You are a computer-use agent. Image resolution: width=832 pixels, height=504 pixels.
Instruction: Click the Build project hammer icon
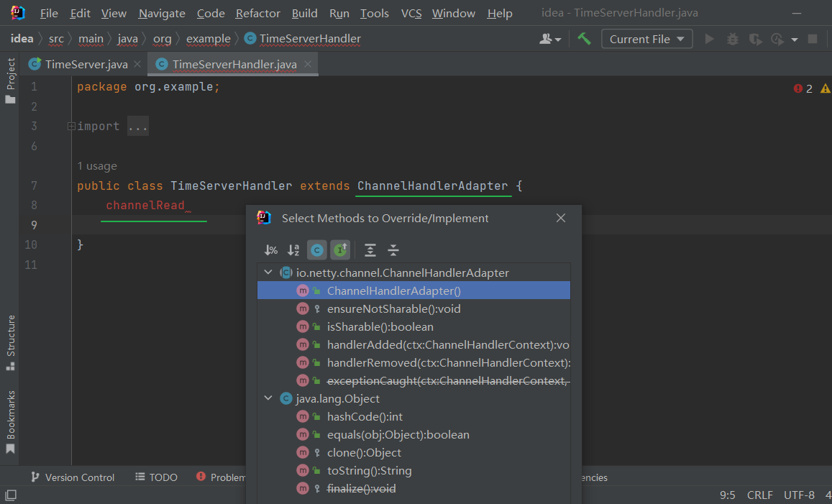coord(584,39)
